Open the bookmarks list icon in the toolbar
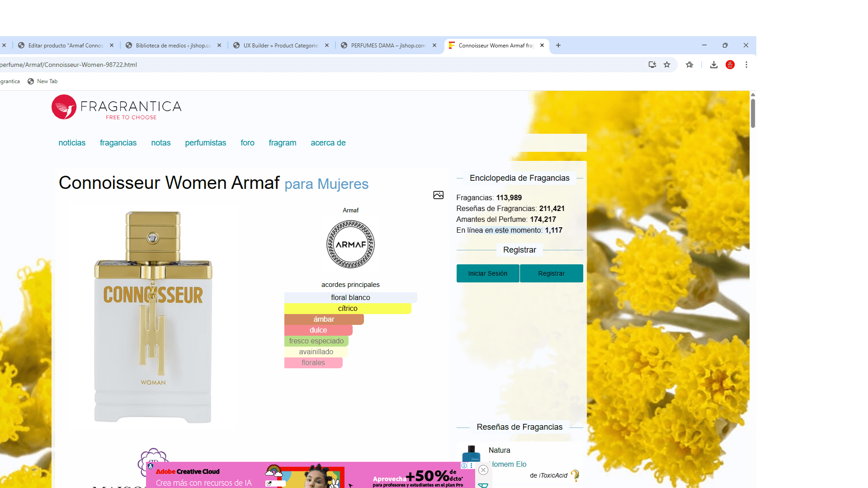 pos(689,65)
